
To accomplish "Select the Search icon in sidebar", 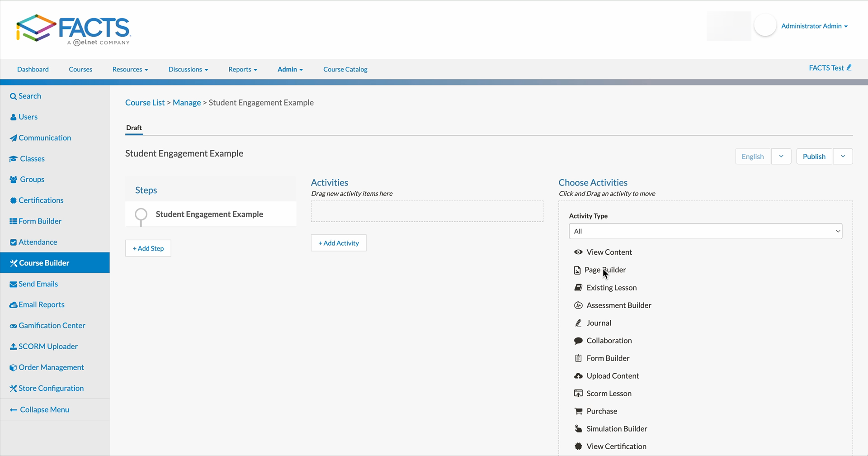I will pos(14,96).
